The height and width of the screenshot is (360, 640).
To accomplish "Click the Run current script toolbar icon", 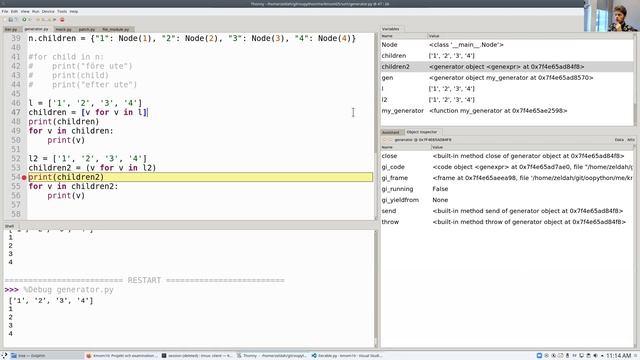I will click(x=24, y=20).
